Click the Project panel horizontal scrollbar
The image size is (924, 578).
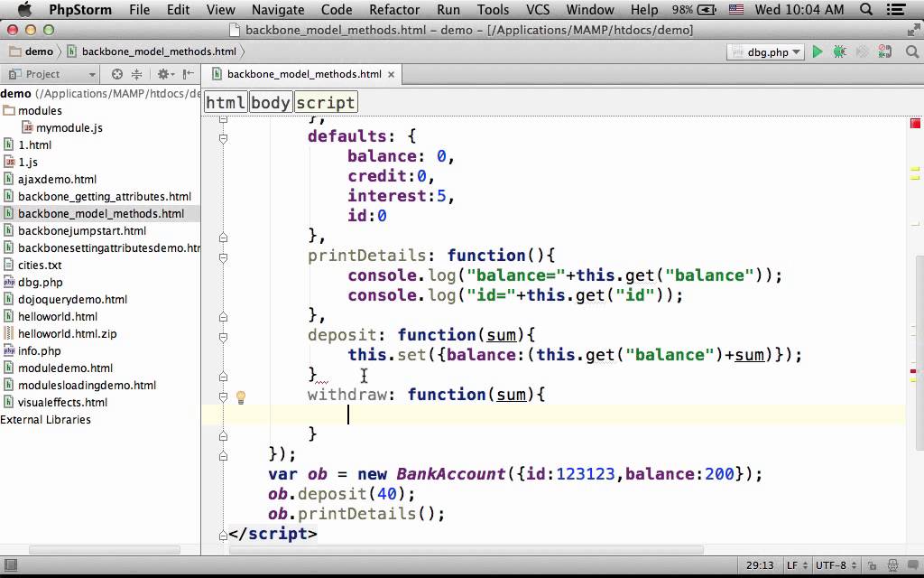click(104, 550)
